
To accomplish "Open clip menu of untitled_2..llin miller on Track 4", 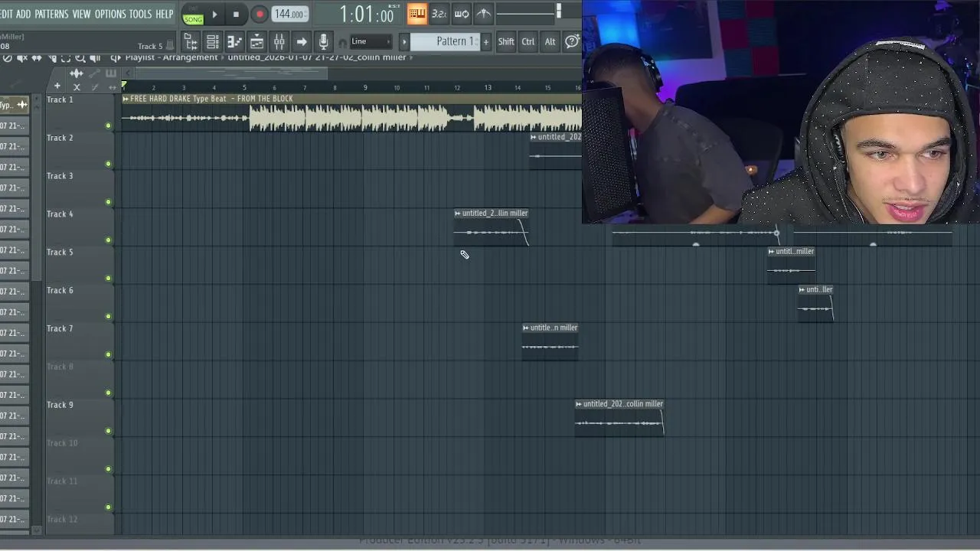I will click(458, 214).
